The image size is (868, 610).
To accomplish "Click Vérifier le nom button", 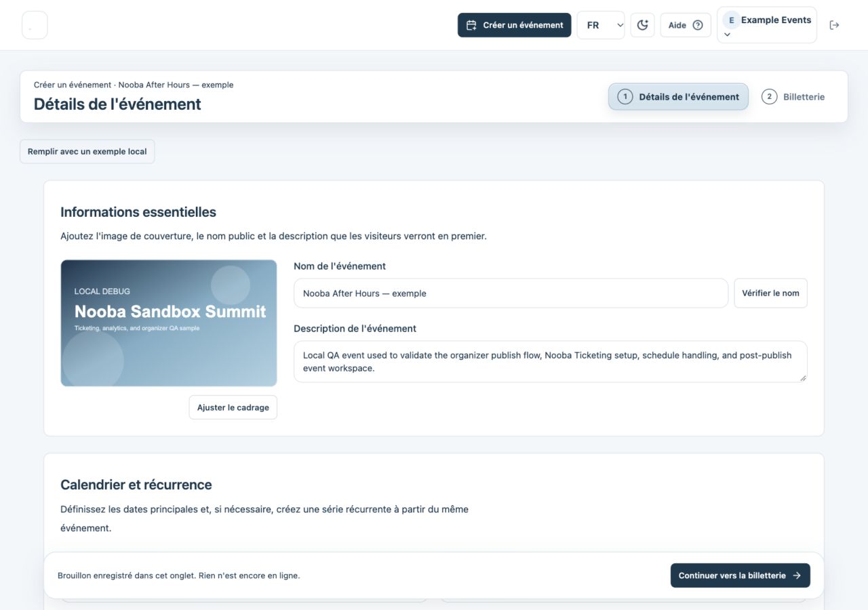I will pyautogui.click(x=770, y=293).
